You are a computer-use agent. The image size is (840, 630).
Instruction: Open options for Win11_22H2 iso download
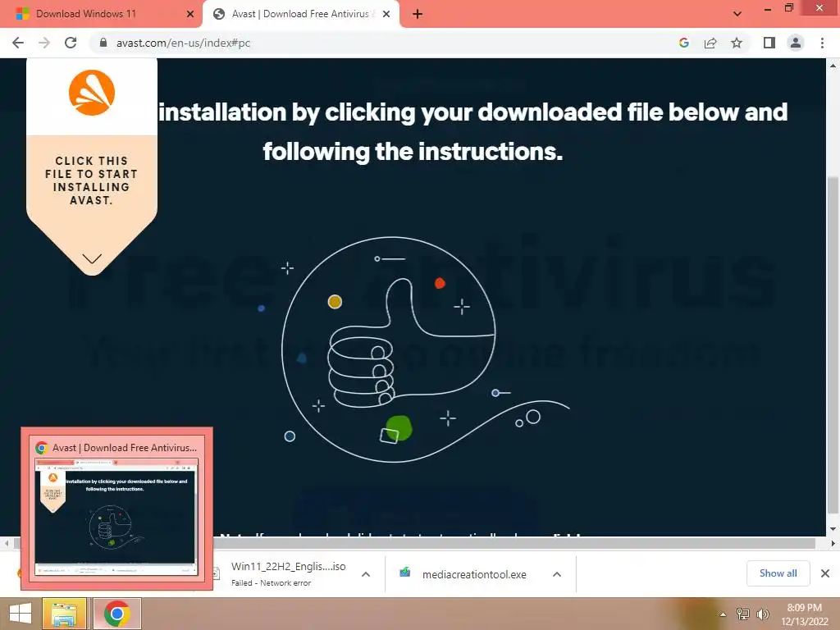366,574
